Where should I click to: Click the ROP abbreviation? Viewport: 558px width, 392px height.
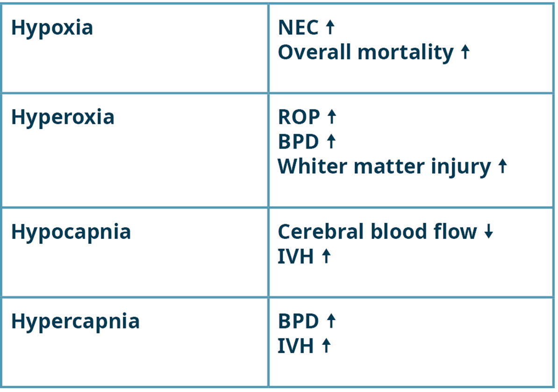pos(299,117)
